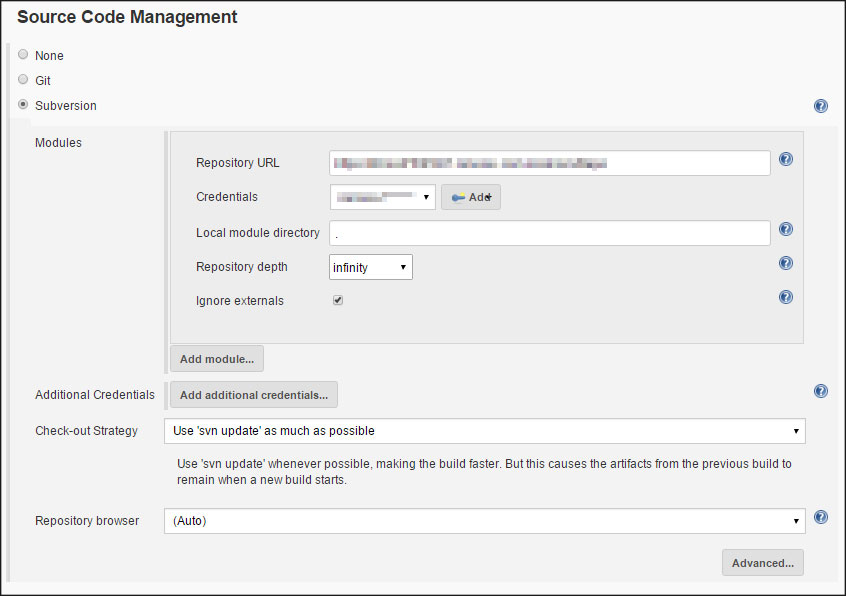
Task: Open help icon for Ignore externals
Action: tap(786, 297)
